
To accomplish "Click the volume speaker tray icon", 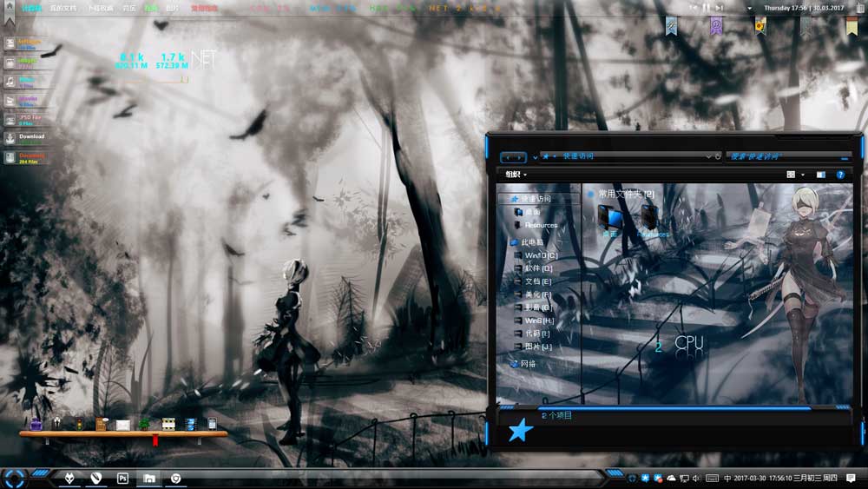I will (696, 478).
